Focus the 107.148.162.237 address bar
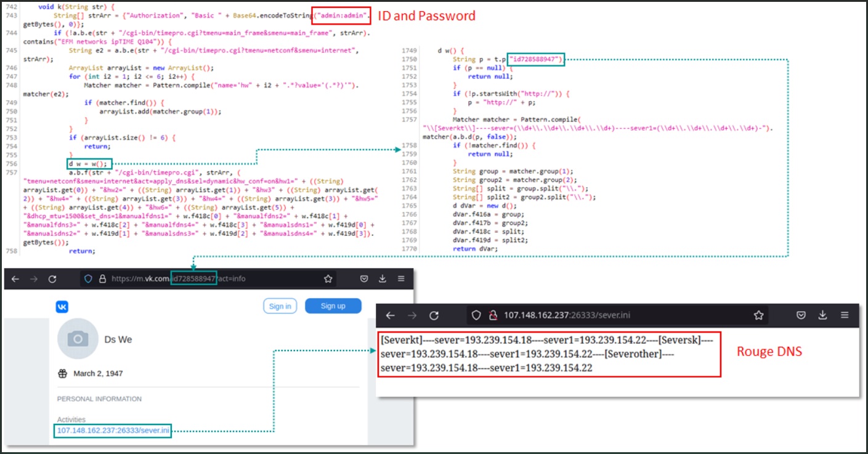 [616, 315]
